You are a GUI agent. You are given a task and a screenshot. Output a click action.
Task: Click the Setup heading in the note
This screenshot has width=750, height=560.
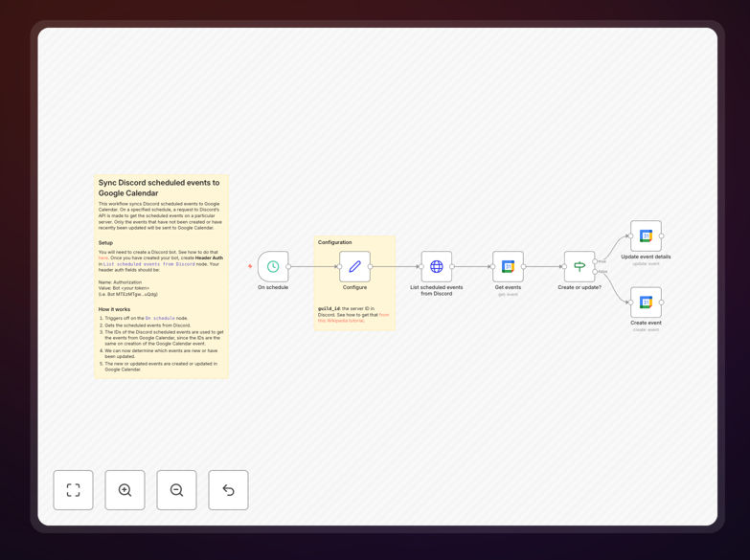click(105, 243)
